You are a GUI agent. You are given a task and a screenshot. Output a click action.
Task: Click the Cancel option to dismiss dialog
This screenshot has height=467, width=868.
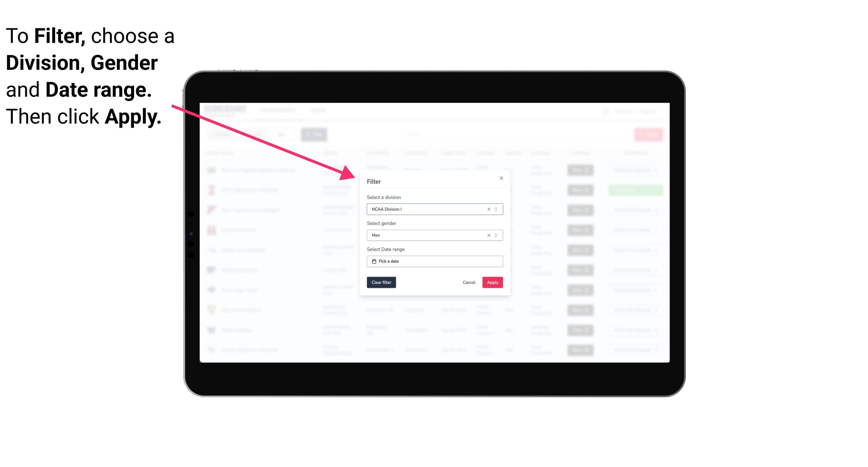coord(469,283)
